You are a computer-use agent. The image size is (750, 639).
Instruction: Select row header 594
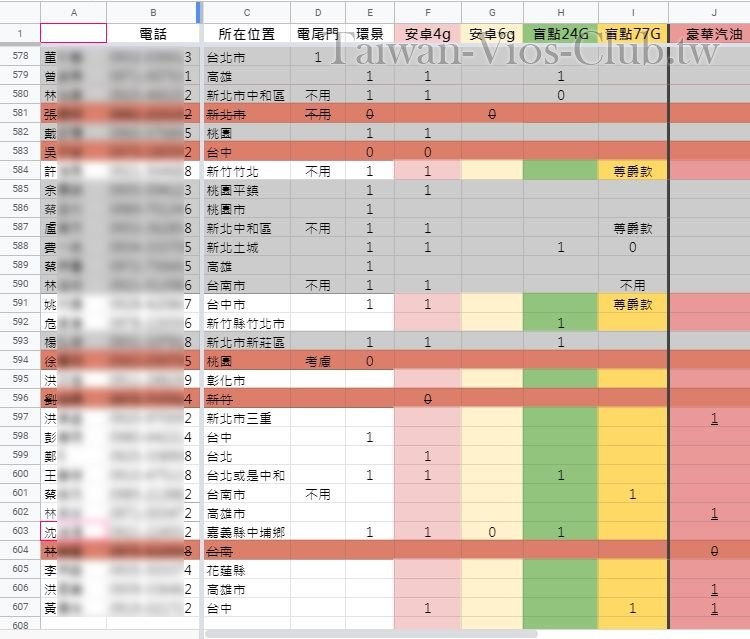click(x=20, y=360)
